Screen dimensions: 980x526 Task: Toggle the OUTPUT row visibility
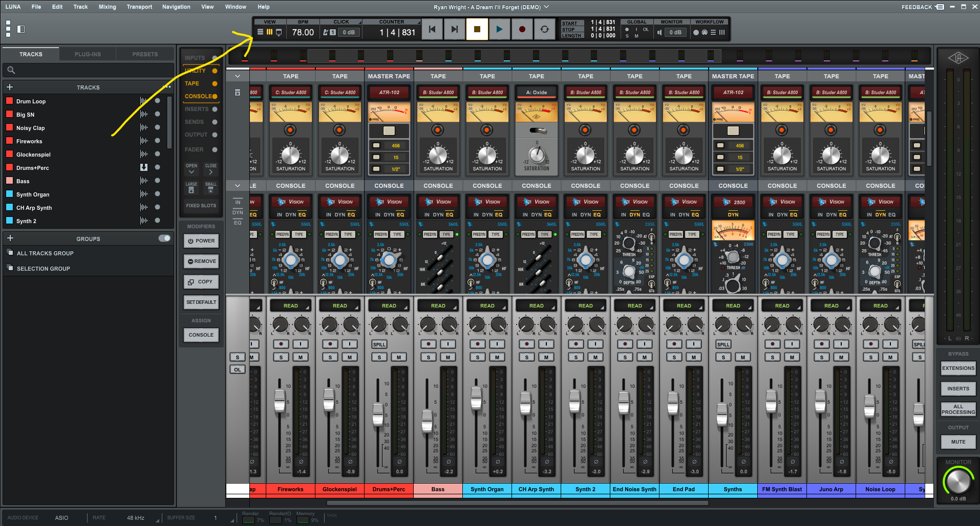pos(215,135)
